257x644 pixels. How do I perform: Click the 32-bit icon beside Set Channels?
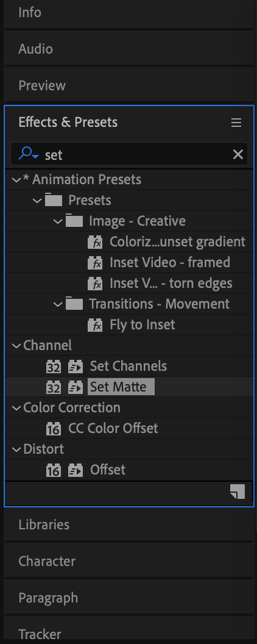click(x=53, y=367)
